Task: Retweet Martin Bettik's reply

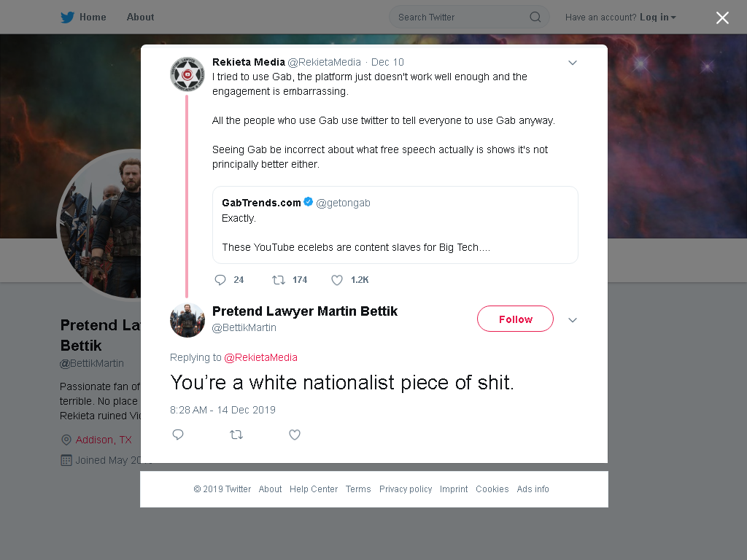Action: coord(236,435)
